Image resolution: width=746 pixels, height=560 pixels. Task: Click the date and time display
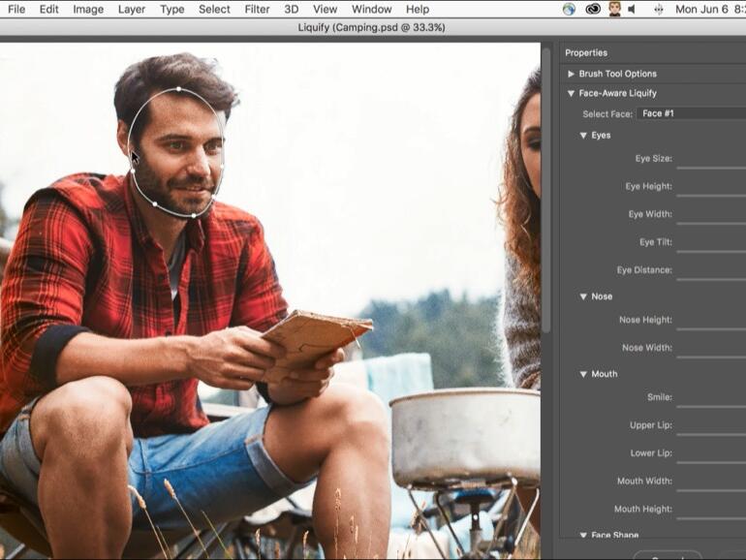(x=710, y=9)
